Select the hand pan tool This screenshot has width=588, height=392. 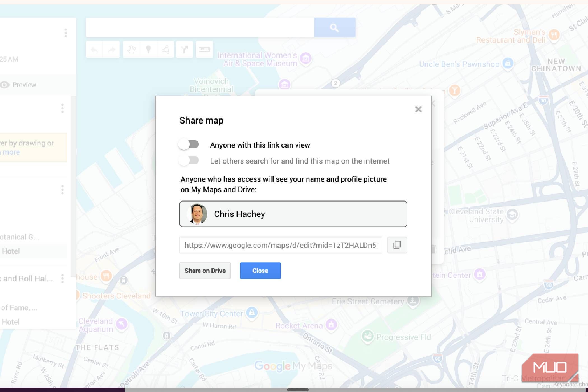(x=131, y=50)
